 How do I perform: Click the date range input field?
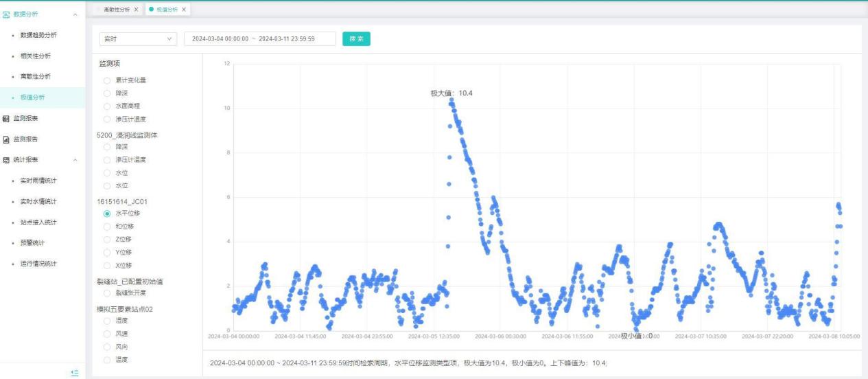pos(259,39)
